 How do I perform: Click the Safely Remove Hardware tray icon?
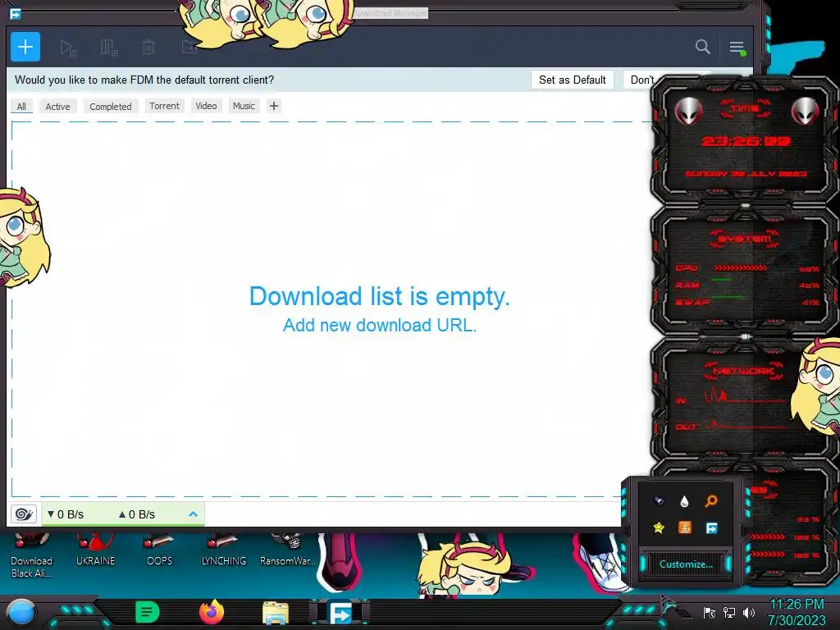point(659,501)
